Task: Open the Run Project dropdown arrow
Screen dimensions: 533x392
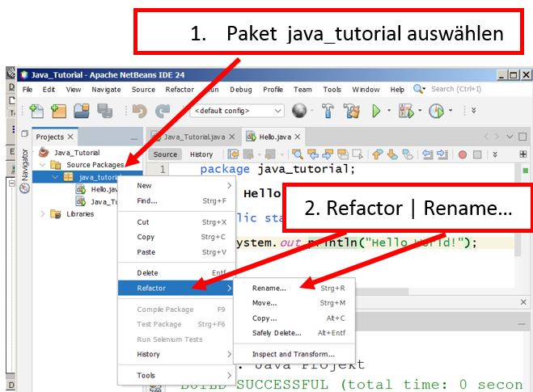Action: 389,111
